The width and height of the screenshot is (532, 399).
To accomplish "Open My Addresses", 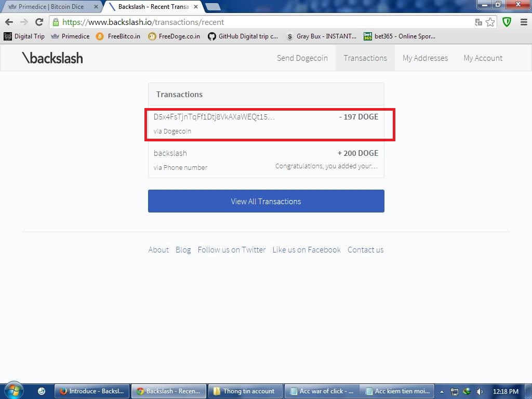I will coord(425,58).
